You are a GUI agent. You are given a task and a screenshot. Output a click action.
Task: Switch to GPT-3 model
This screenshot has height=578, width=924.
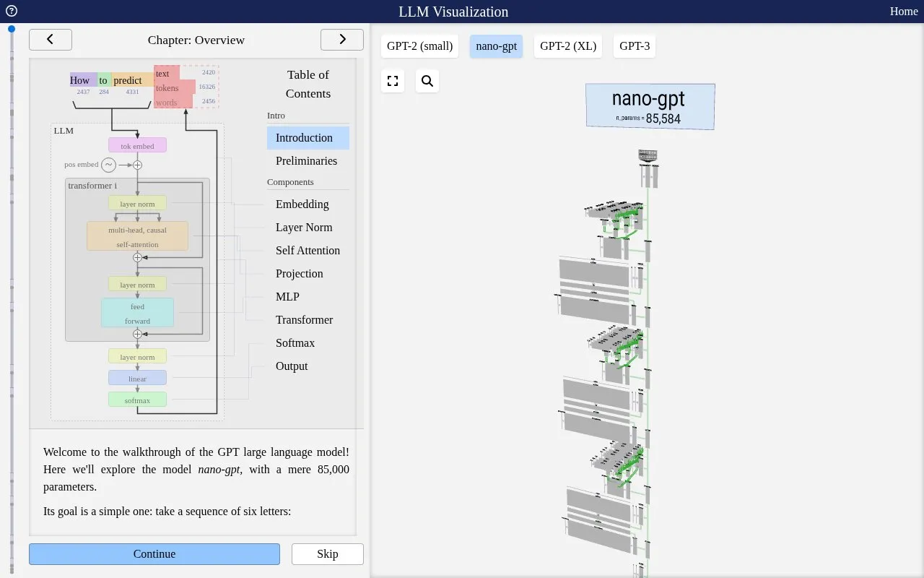635,46
